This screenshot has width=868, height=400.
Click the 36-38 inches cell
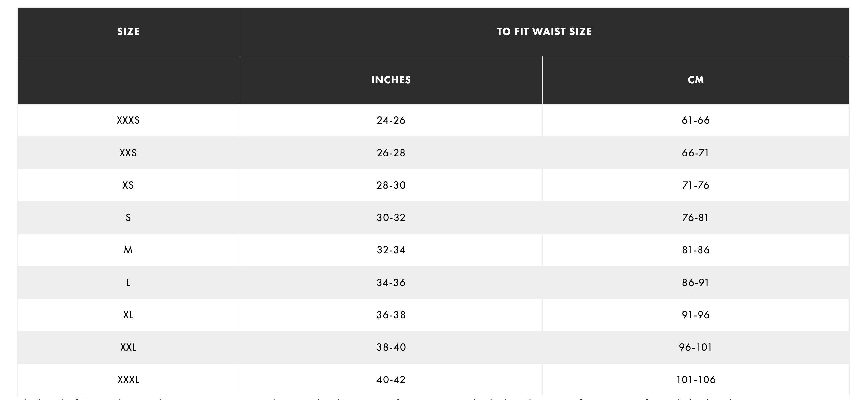coord(391,315)
